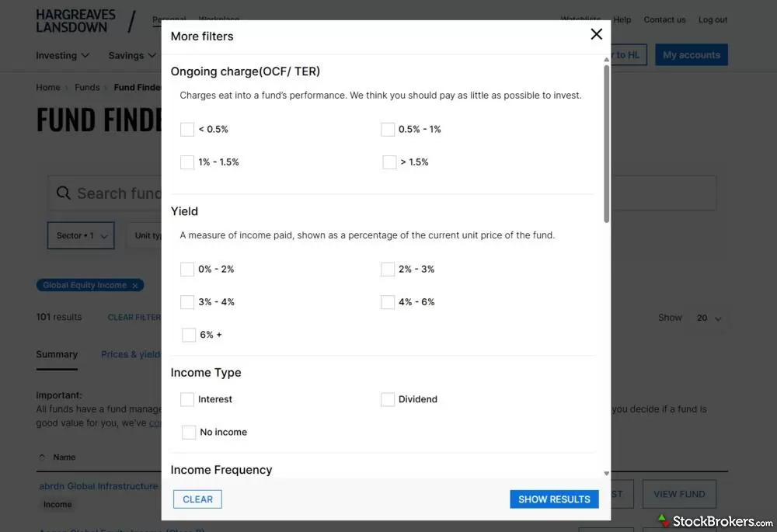Click the Clear button in dialog

tap(197, 499)
